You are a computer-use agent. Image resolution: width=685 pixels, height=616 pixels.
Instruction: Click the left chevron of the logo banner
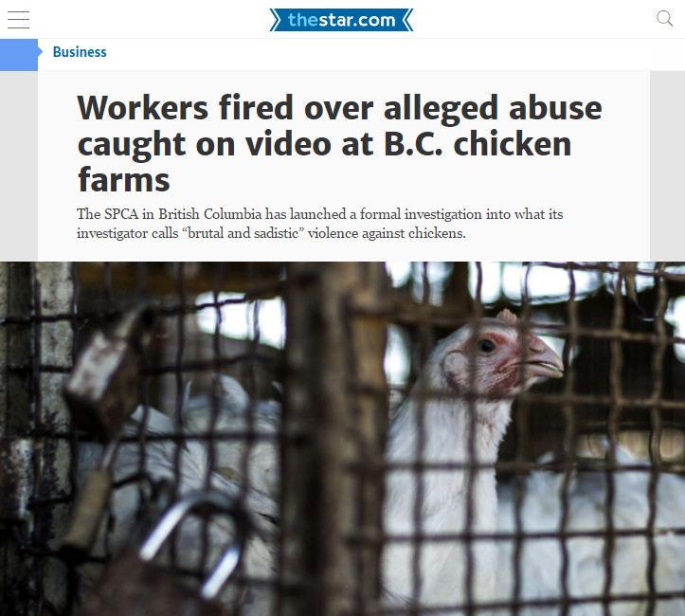(x=275, y=20)
